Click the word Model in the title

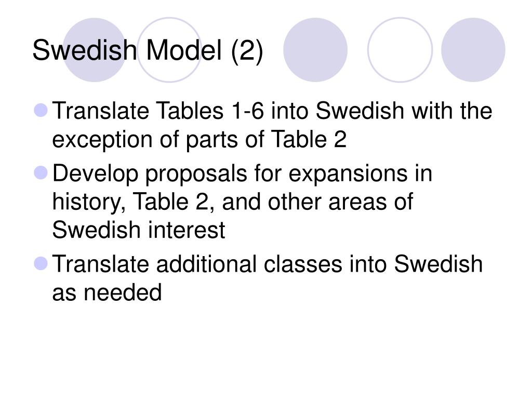(183, 50)
